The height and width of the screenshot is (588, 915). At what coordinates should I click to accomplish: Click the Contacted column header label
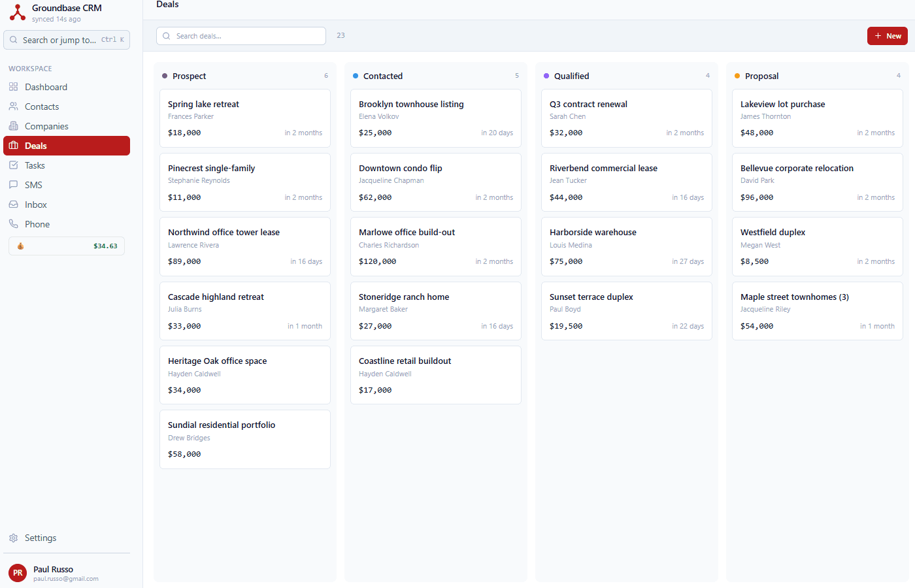pos(383,76)
